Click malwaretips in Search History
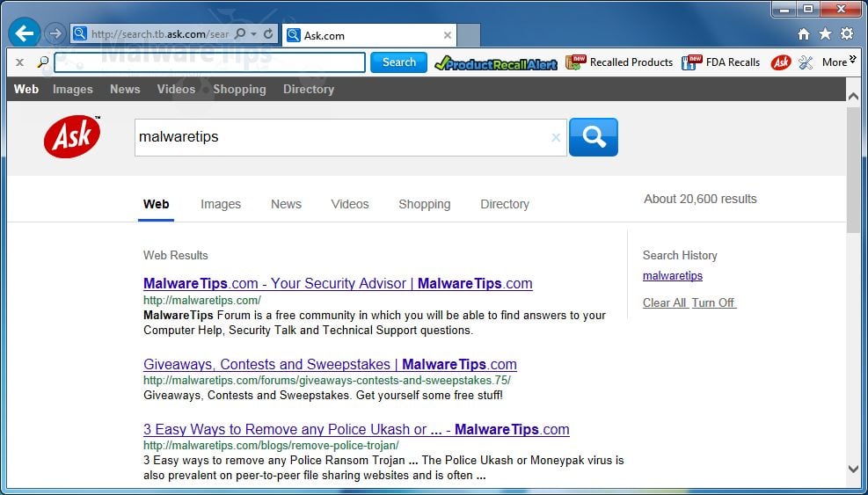Image resolution: width=868 pixels, height=495 pixels. (x=673, y=276)
